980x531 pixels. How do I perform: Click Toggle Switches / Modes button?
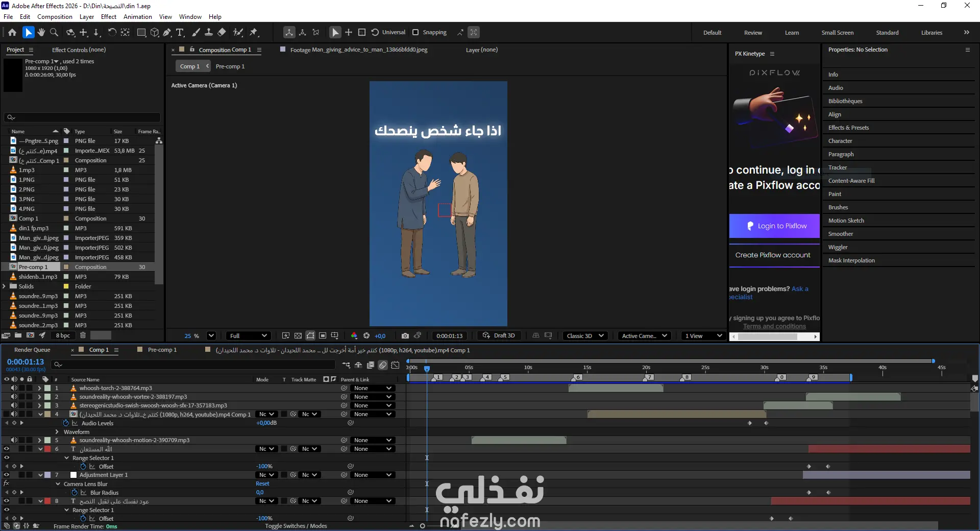click(296, 526)
